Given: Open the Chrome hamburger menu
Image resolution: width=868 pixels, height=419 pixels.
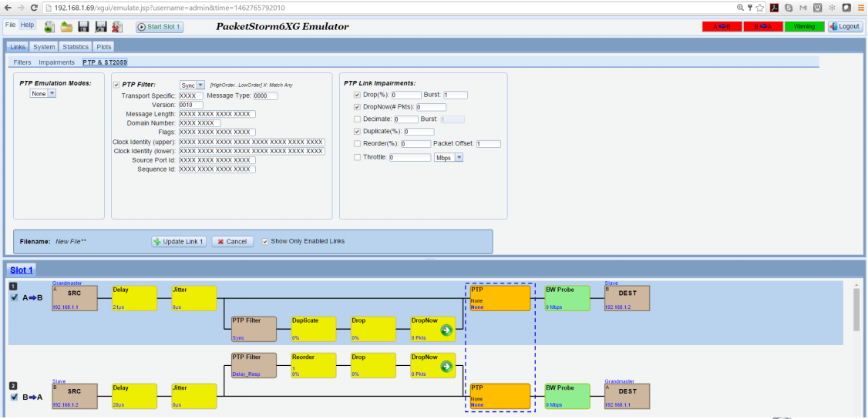Looking at the screenshot, I should (x=860, y=8).
